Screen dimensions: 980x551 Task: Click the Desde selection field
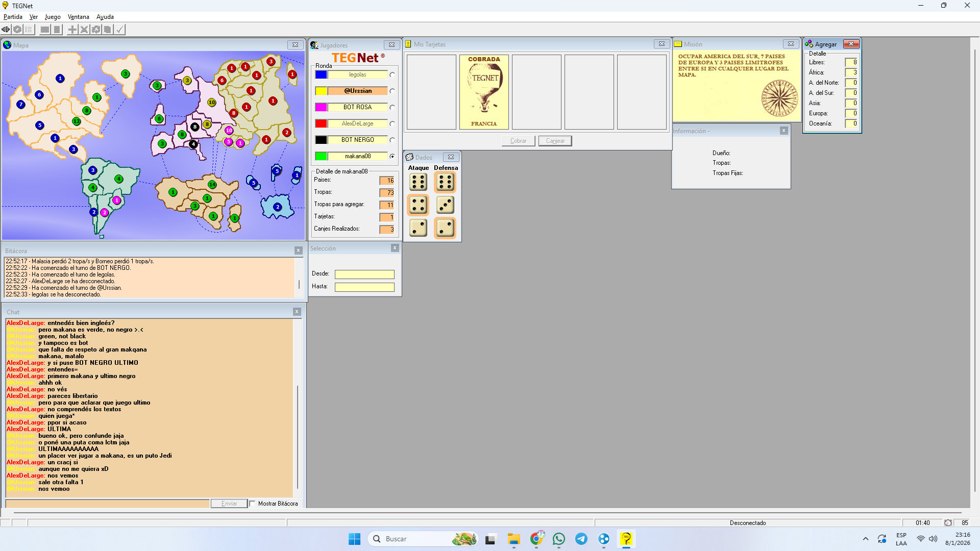pos(364,274)
